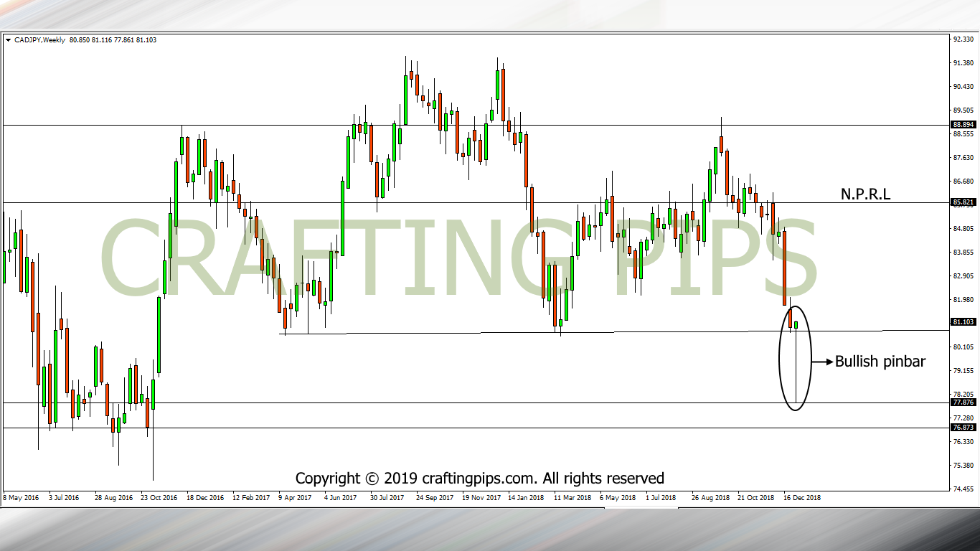Click the 84.805 price axis label
980x551 pixels.
point(963,229)
